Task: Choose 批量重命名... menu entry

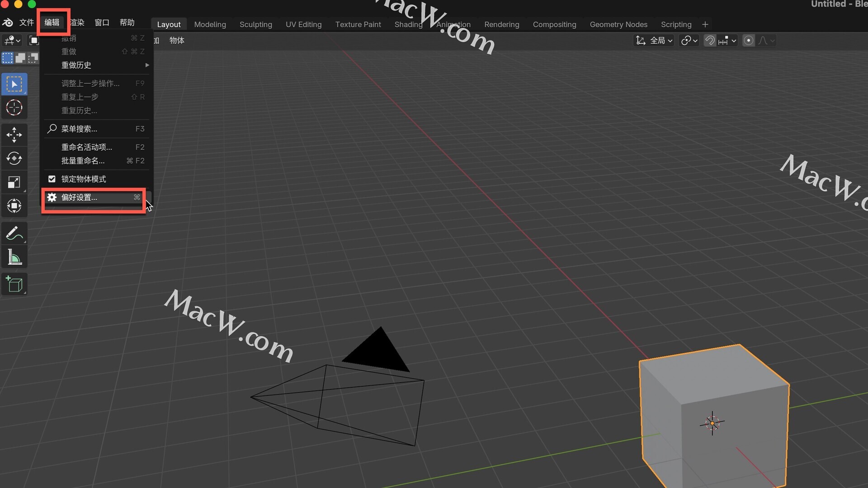Action: pos(97,161)
